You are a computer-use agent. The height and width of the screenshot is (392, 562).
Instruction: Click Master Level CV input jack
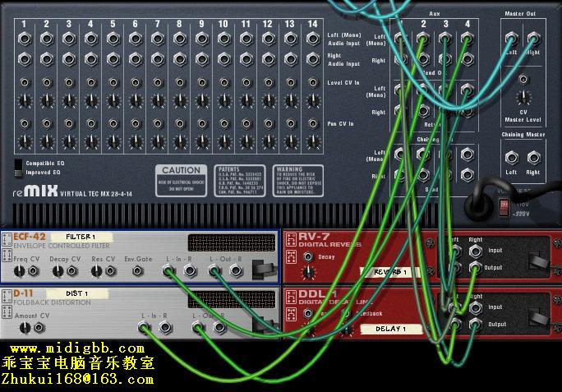(x=523, y=79)
